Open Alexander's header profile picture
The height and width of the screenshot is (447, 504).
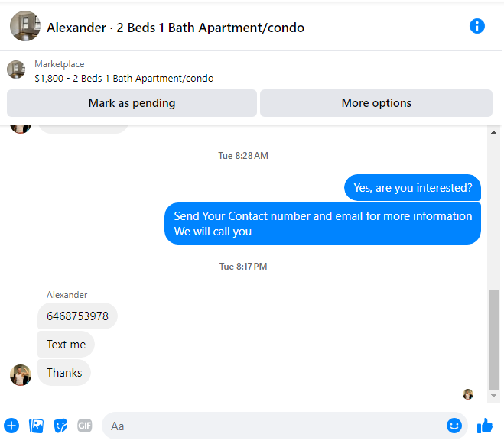pos(25,26)
